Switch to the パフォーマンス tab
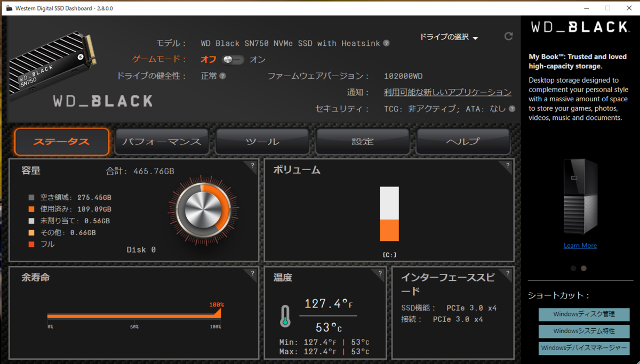640x364 pixels. [x=162, y=142]
